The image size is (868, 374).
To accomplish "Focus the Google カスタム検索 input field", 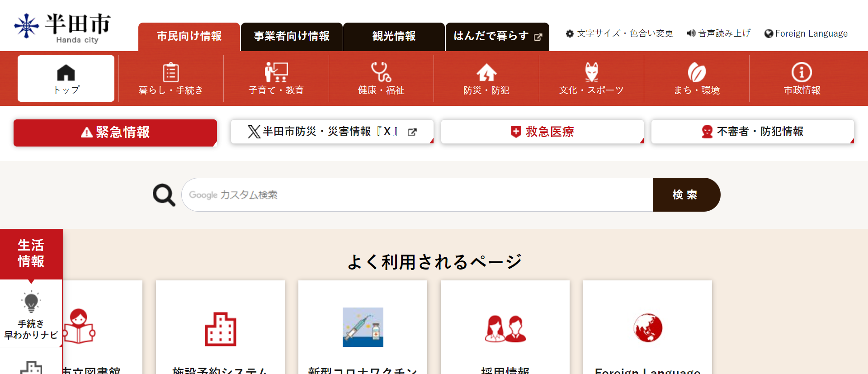I will (x=417, y=194).
